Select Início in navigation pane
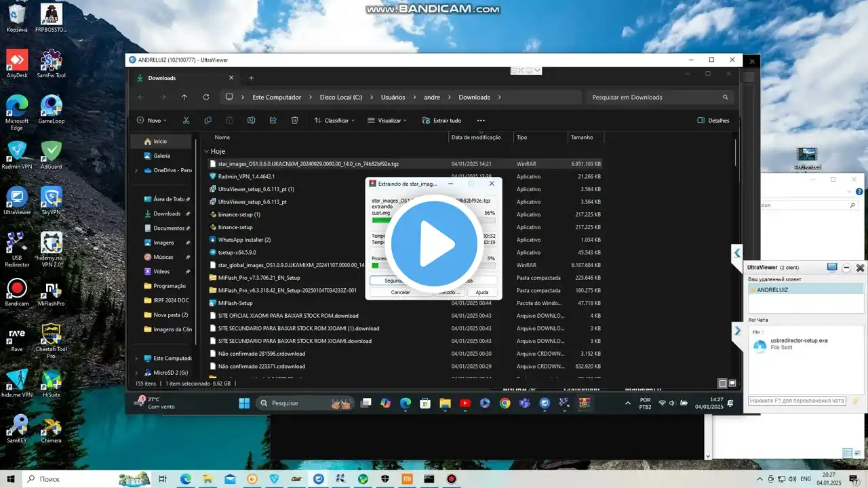The width and height of the screenshot is (868, 488). 162,141
